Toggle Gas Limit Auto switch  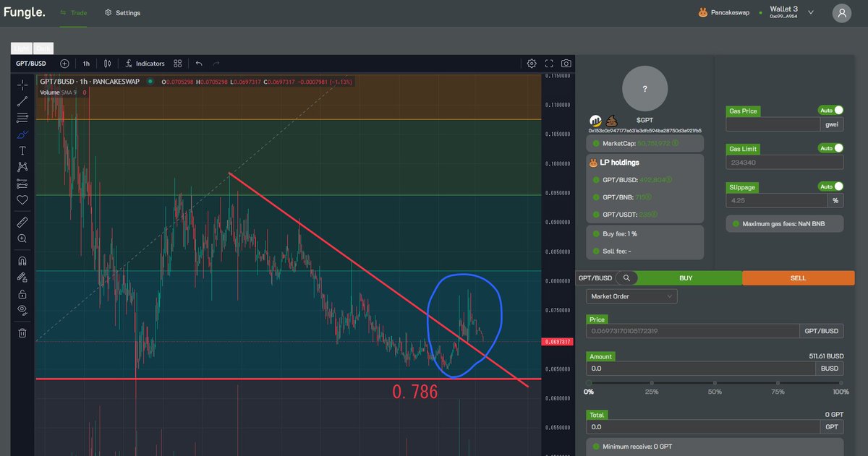(832, 148)
